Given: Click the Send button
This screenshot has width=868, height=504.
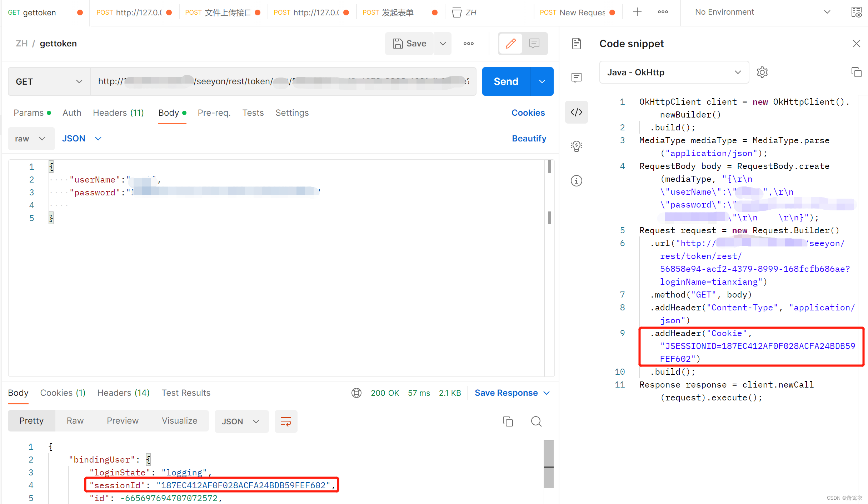Looking at the screenshot, I should pyautogui.click(x=505, y=81).
